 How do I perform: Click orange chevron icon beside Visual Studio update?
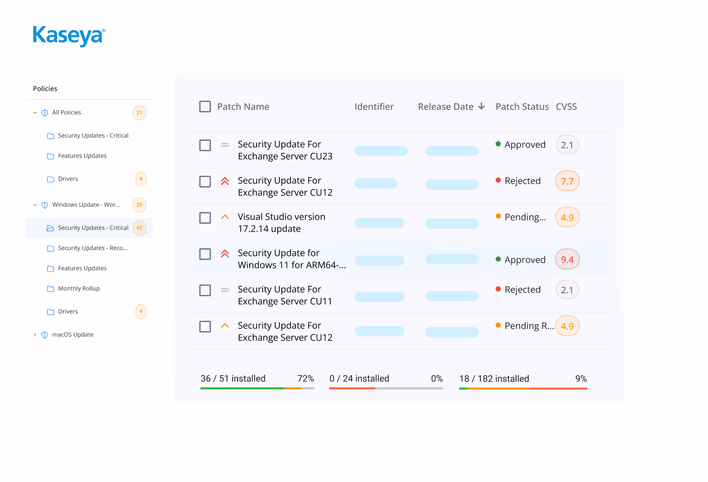pyautogui.click(x=225, y=217)
